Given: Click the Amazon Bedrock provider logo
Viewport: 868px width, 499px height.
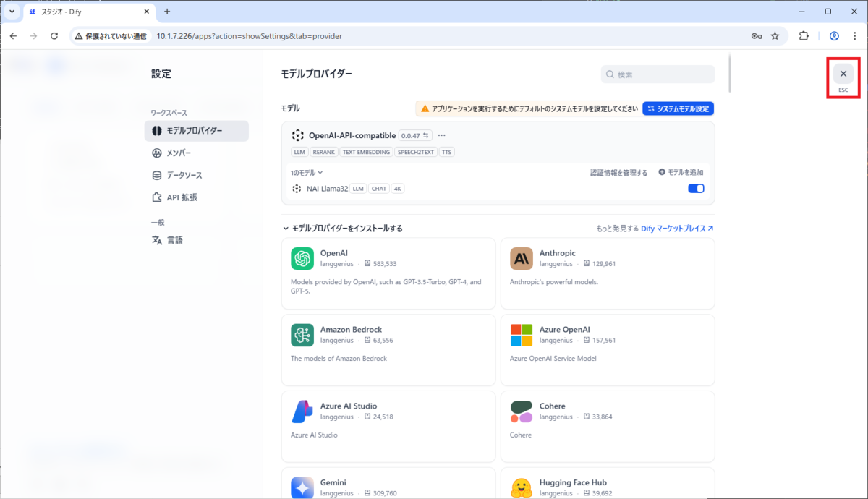Looking at the screenshot, I should 302,335.
